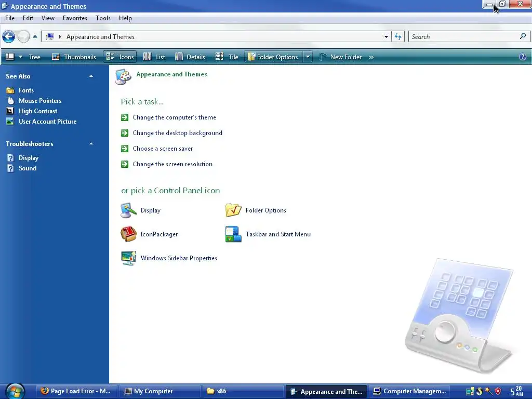Click the Start orb button
The height and width of the screenshot is (399, 532).
pyautogui.click(x=15, y=391)
